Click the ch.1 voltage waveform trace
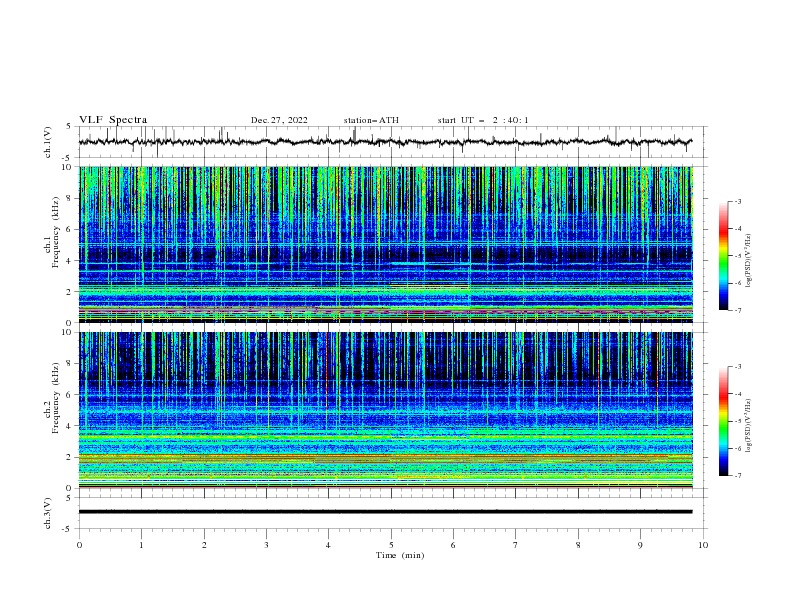The height and width of the screenshot is (612, 792). (x=386, y=142)
